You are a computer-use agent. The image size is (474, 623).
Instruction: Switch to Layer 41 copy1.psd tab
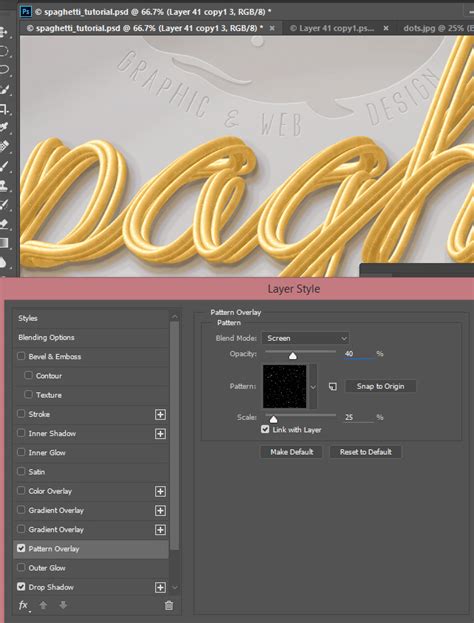336,28
